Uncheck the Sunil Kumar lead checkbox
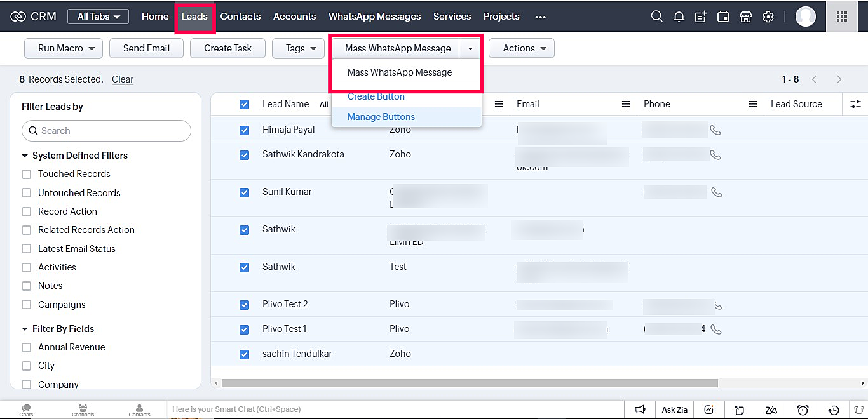The height and width of the screenshot is (419, 868). [245, 192]
